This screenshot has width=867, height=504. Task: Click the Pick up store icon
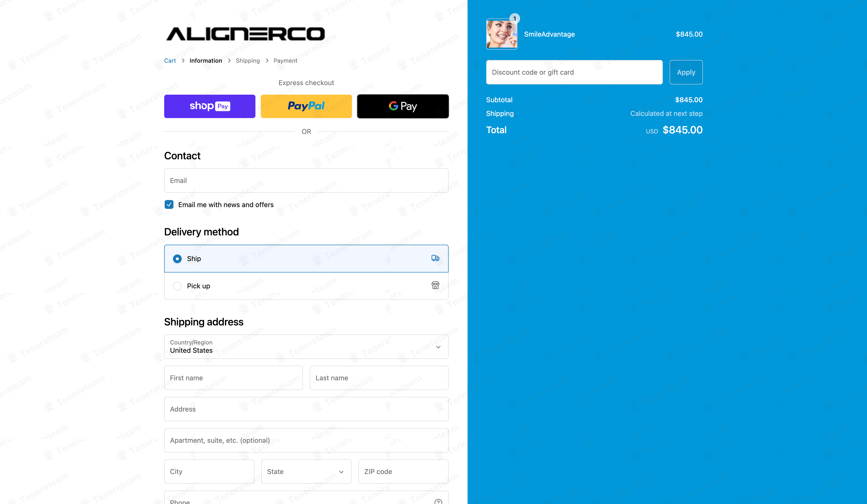click(x=435, y=285)
